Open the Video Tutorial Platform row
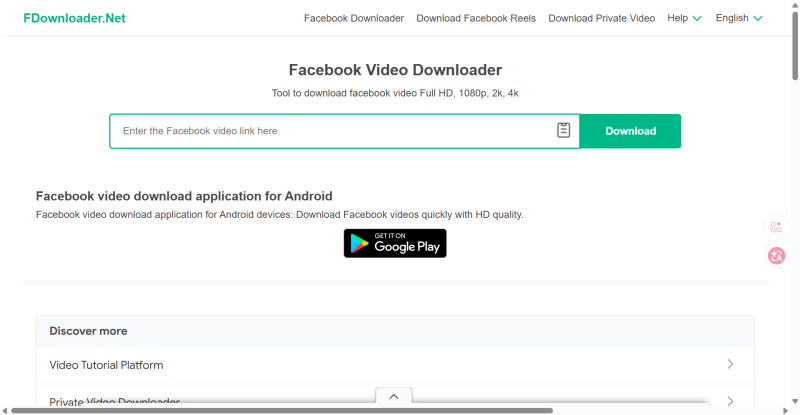 click(x=395, y=365)
